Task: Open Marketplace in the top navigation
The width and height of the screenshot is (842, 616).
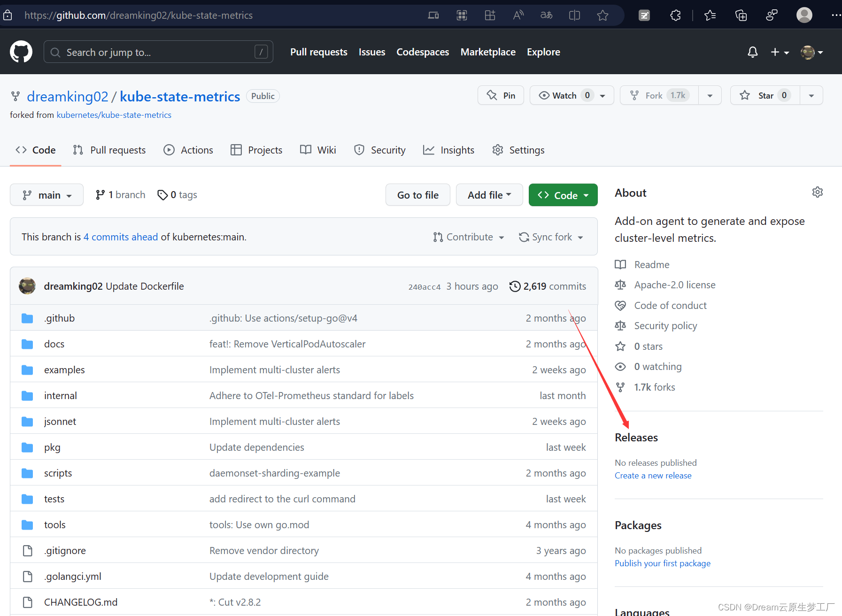Action: (x=488, y=52)
